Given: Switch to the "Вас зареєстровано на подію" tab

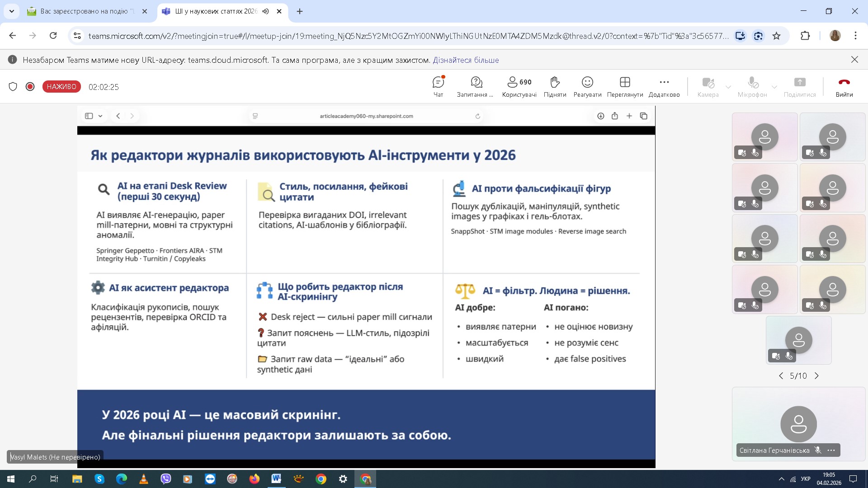Looking at the screenshot, I should (87, 11).
